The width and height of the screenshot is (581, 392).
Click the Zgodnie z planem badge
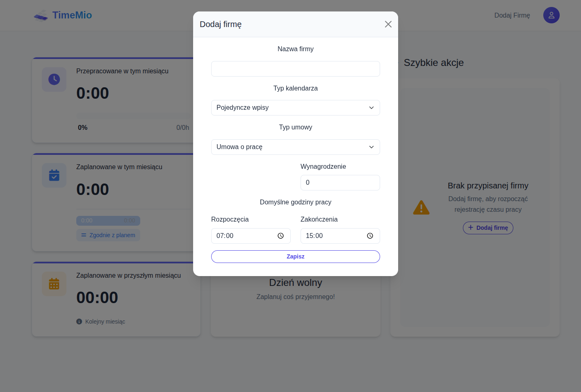[x=108, y=235]
